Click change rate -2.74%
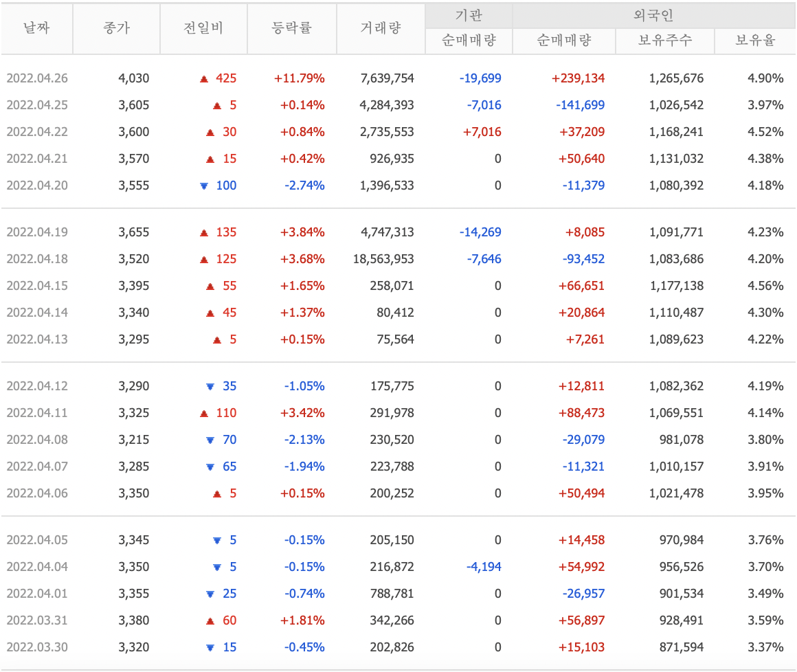Viewport: 797px width, 672px height. coord(304,186)
